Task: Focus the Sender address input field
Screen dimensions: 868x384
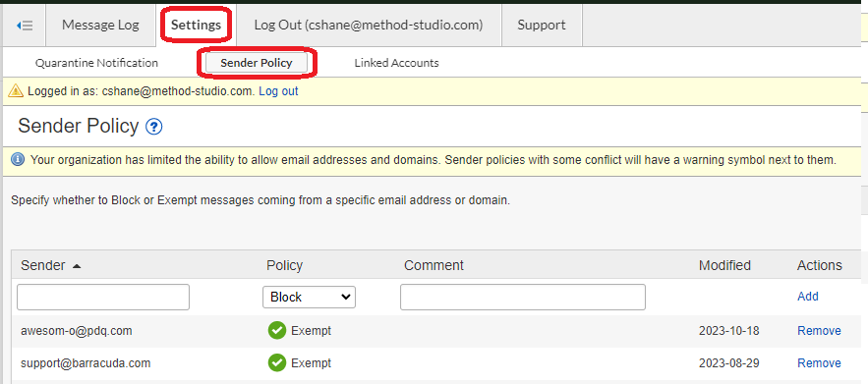Action: pyautogui.click(x=103, y=298)
